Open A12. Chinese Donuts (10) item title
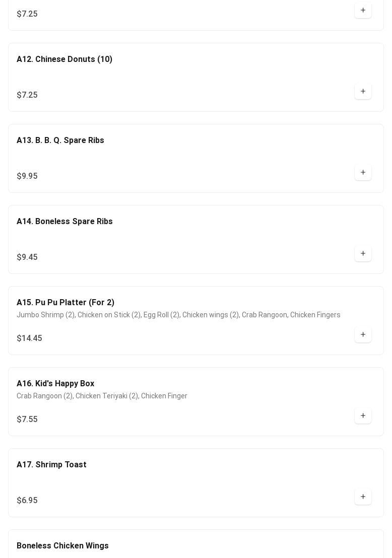 click(x=64, y=59)
